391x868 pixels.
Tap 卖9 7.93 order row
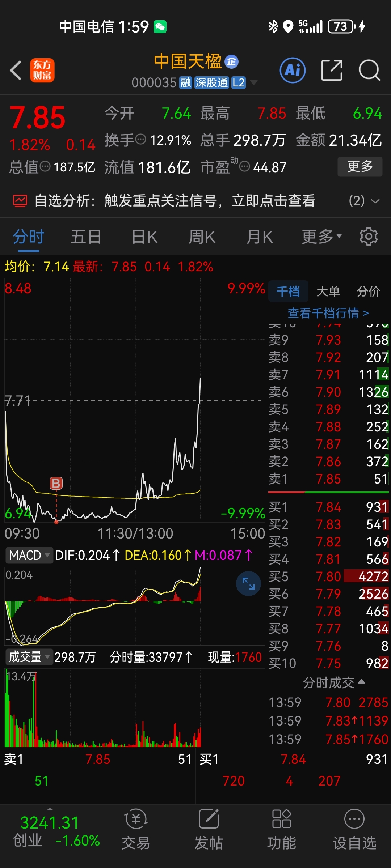(x=328, y=340)
